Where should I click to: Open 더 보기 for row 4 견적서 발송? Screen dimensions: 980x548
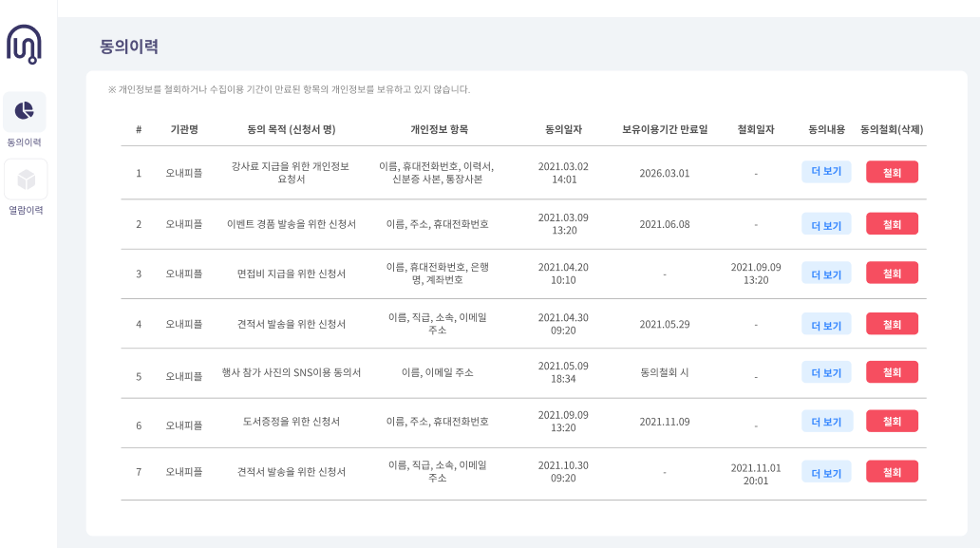[x=826, y=324]
